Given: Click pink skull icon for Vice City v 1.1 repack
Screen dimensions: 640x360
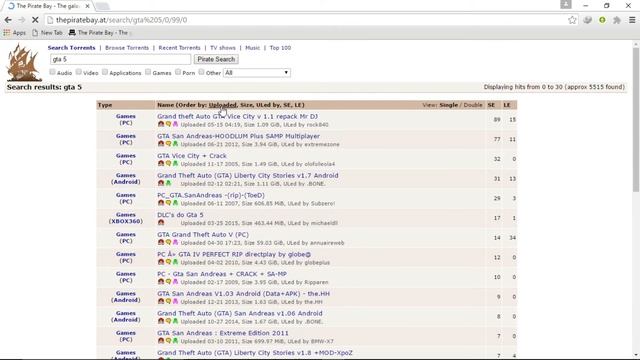Looking at the screenshot, I should [175, 124].
